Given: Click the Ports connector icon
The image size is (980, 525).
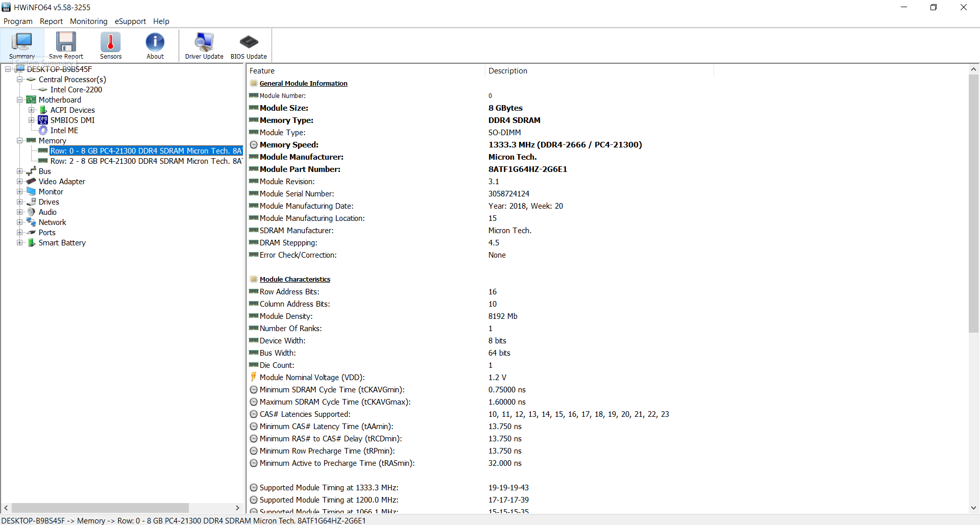Looking at the screenshot, I should coord(31,232).
